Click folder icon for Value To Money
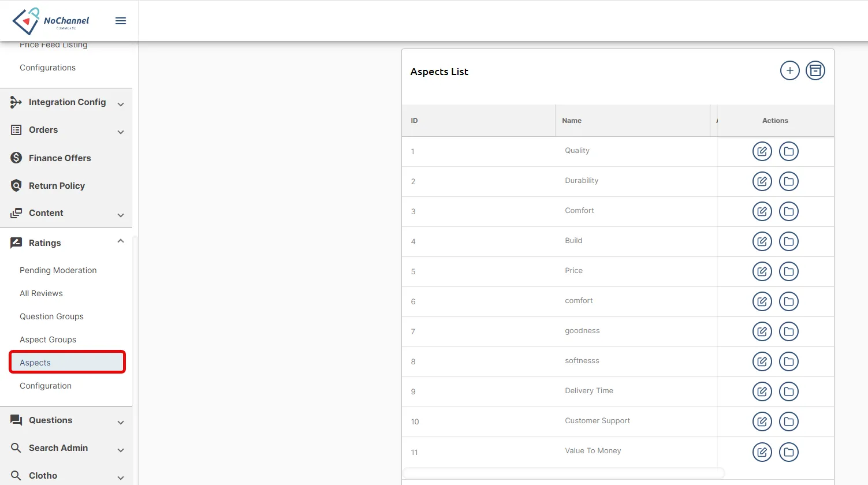 pyautogui.click(x=788, y=452)
